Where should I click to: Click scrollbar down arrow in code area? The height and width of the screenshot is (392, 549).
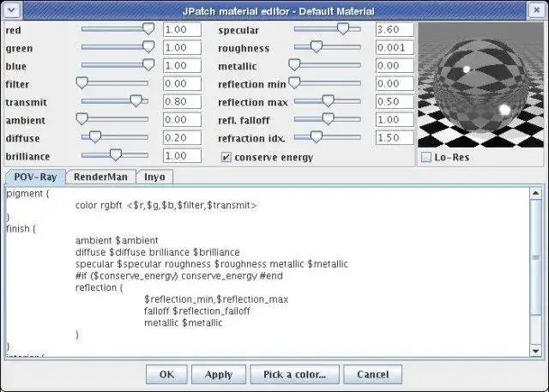535,350
